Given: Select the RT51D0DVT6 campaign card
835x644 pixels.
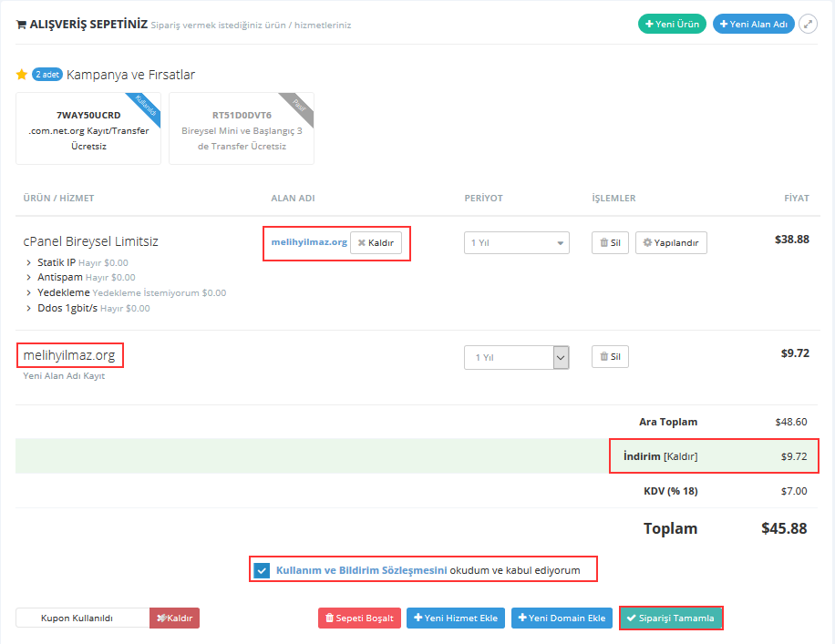Looking at the screenshot, I should 242,128.
